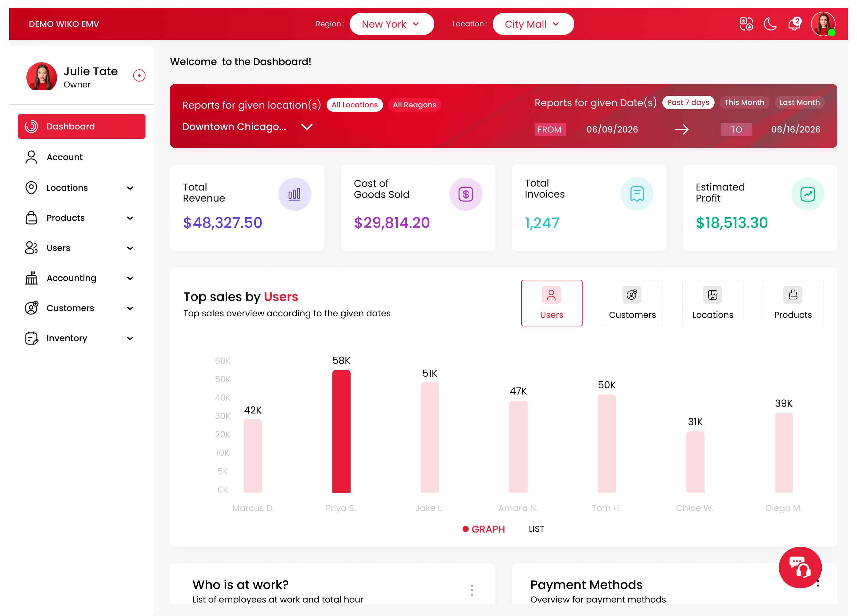The image size is (857, 616).
Task: Select the Last Month range
Action: coord(800,102)
